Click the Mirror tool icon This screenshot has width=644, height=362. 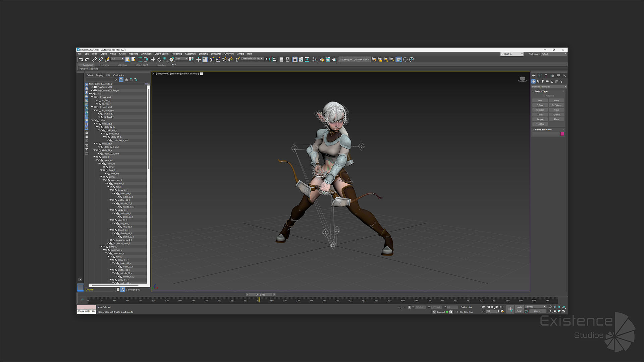pos(268,60)
